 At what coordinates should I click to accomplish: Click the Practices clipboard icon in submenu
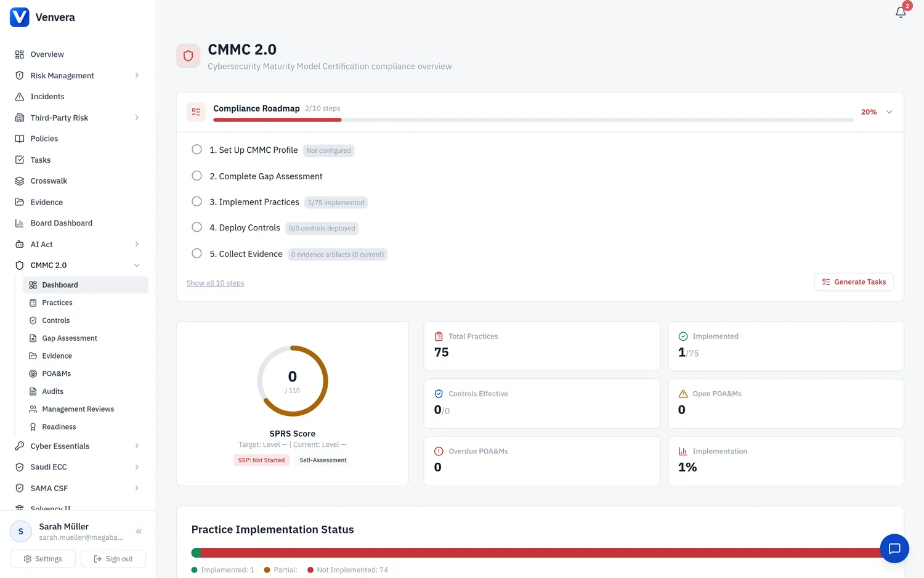33,303
